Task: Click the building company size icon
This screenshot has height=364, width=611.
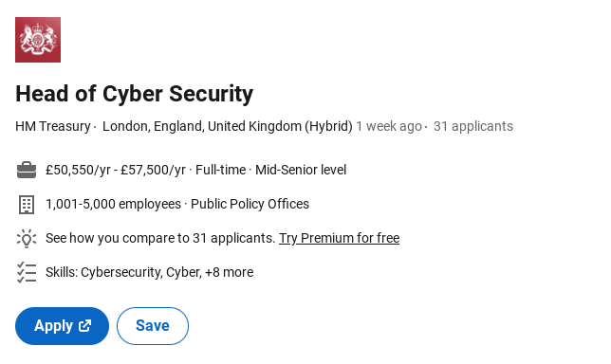Action: (27, 205)
